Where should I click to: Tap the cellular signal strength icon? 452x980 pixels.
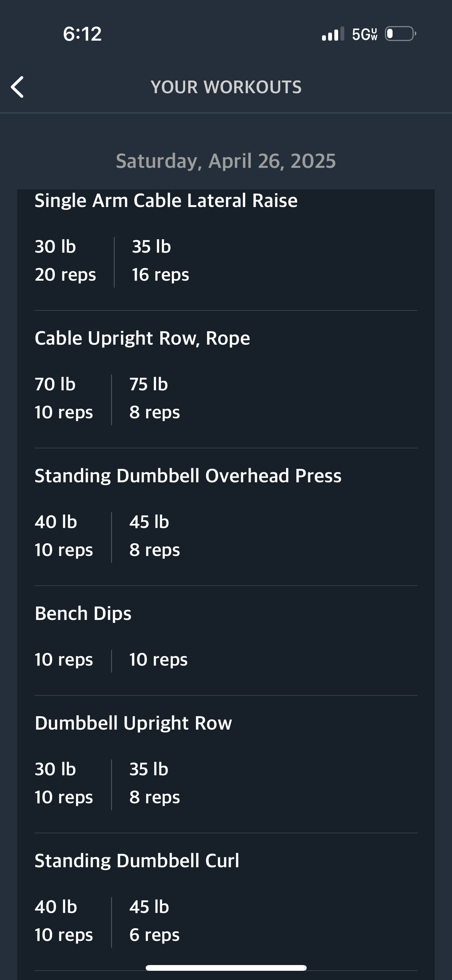[333, 34]
